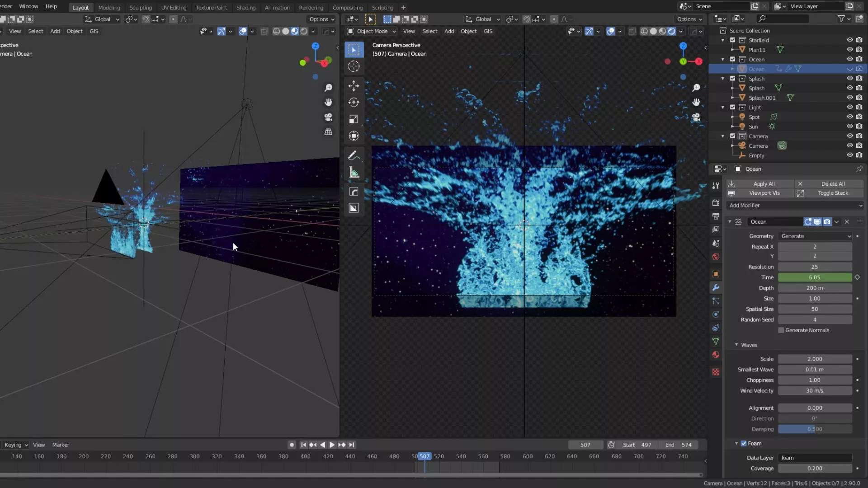Click the Apply All button
868x488 pixels.
pos(764,184)
